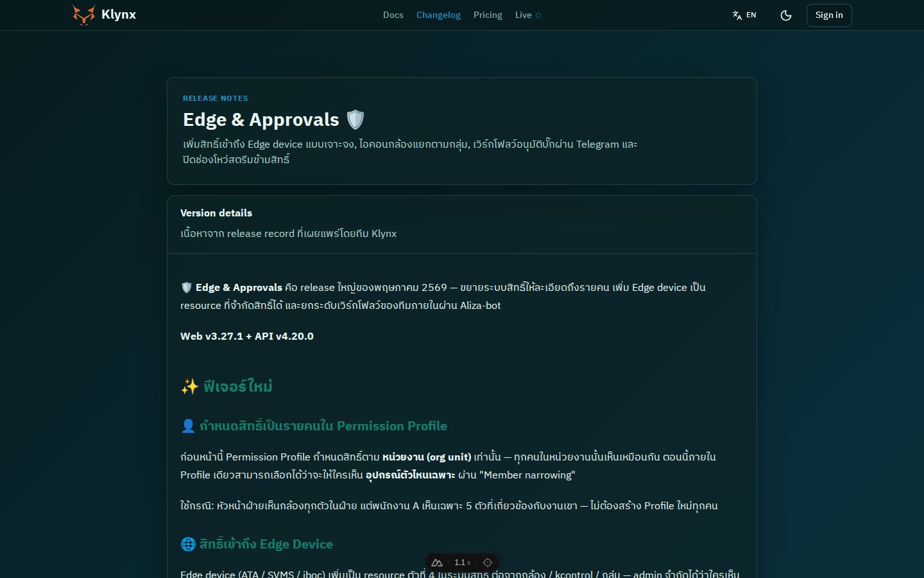
Task: Toggle dark mode moon icon
Action: click(786, 15)
